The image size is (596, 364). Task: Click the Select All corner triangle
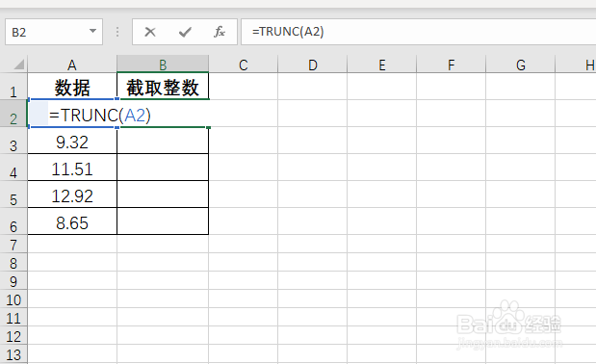coord(18,64)
